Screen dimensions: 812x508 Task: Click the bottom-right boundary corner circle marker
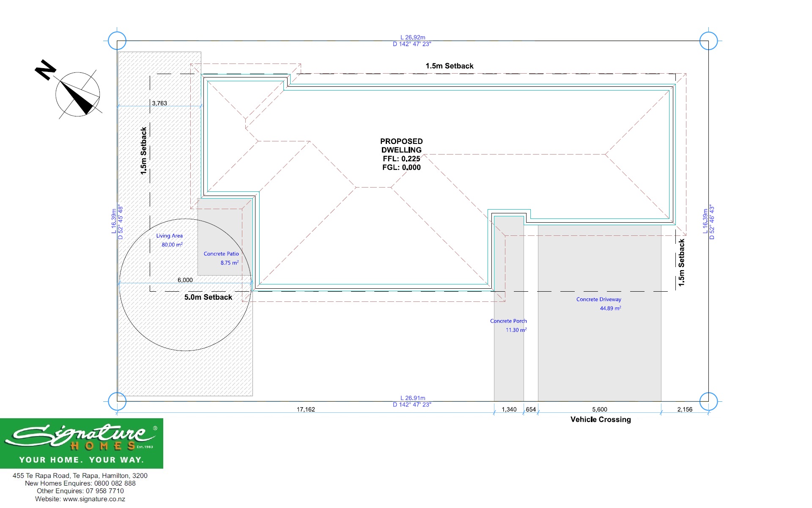(x=708, y=401)
